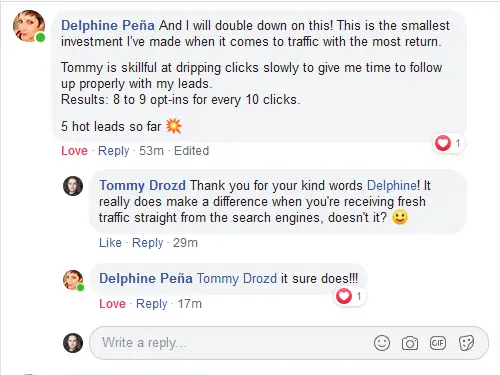Toggle Like on Tommy Drozd's reply
This screenshot has height=375, width=500.
pos(110,243)
